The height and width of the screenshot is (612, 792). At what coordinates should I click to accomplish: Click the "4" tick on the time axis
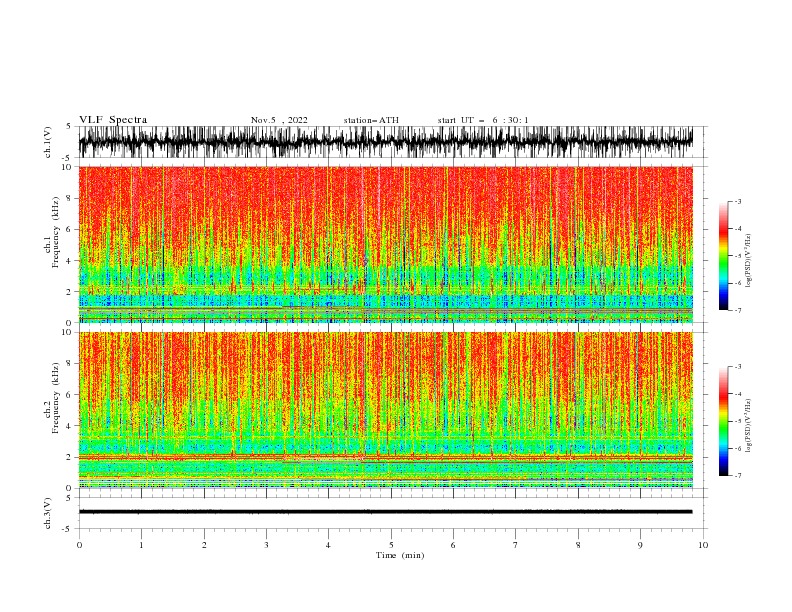click(328, 545)
